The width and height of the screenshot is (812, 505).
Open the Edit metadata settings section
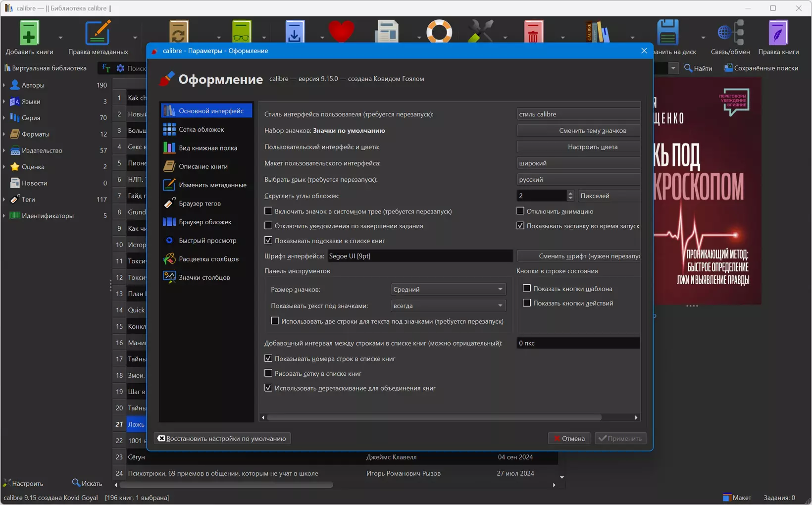[206, 185]
